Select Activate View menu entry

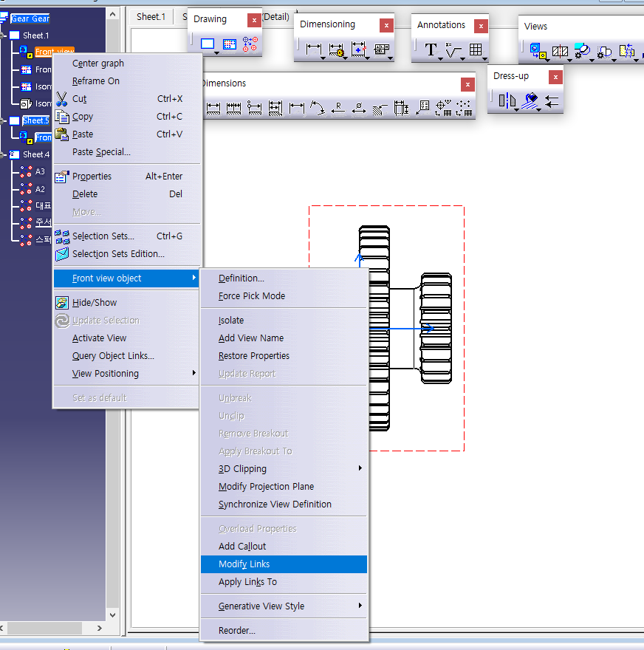point(127,338)
